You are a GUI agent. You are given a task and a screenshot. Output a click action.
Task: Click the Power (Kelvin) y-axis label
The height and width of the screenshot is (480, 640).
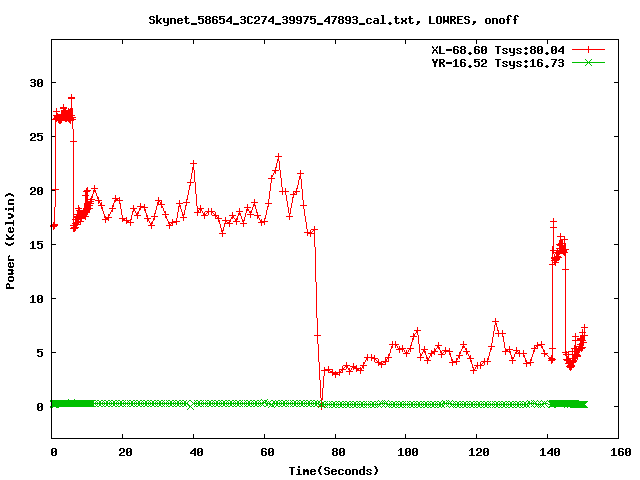coord(10,241)
